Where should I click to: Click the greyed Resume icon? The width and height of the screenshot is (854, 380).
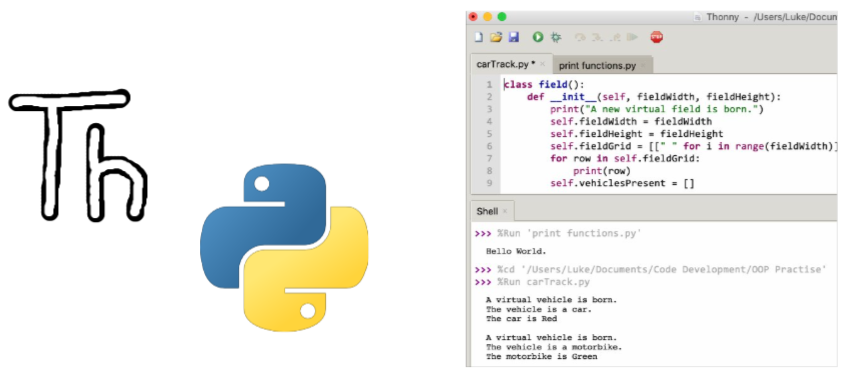[632, 37]
